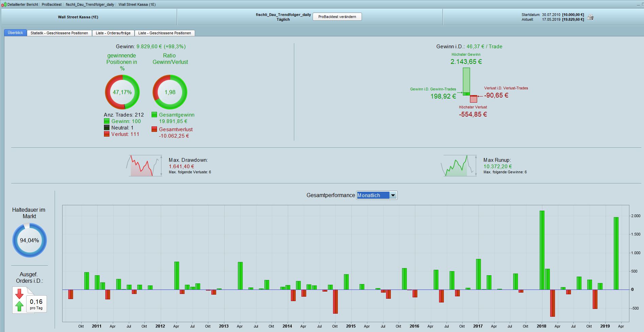Image resolution: width=644 pixels, height=332 pixels.
Task: Click the tall green bar in 2019
Action: (616, 253)
